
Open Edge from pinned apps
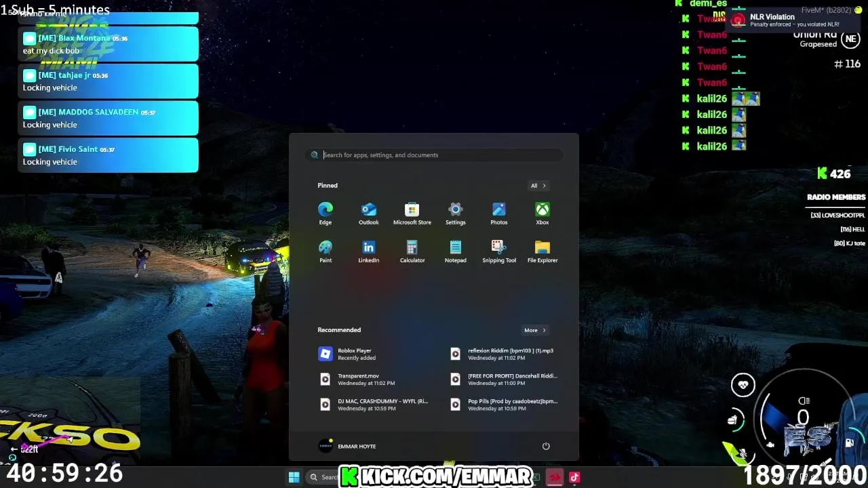325,213
